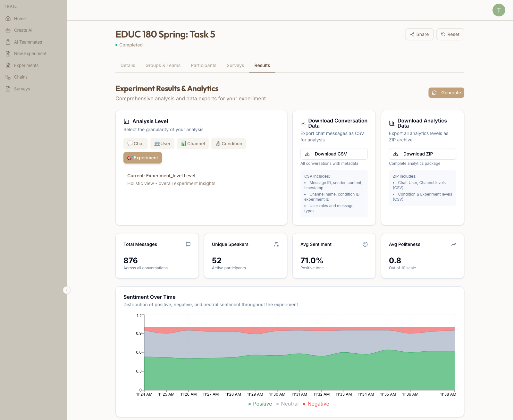This screenshot has height=420, width=513.
Task: Click the Home icon in sidebar
Action: pos(8,19)
